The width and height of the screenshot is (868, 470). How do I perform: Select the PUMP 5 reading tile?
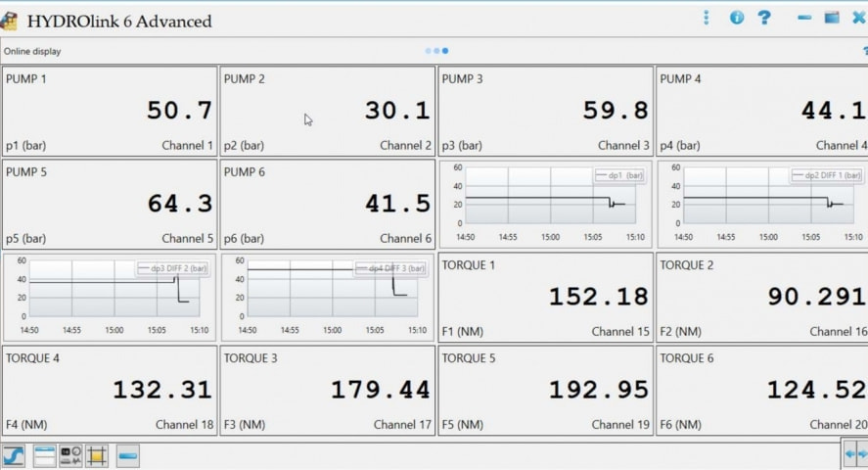(x=110, y=204)
